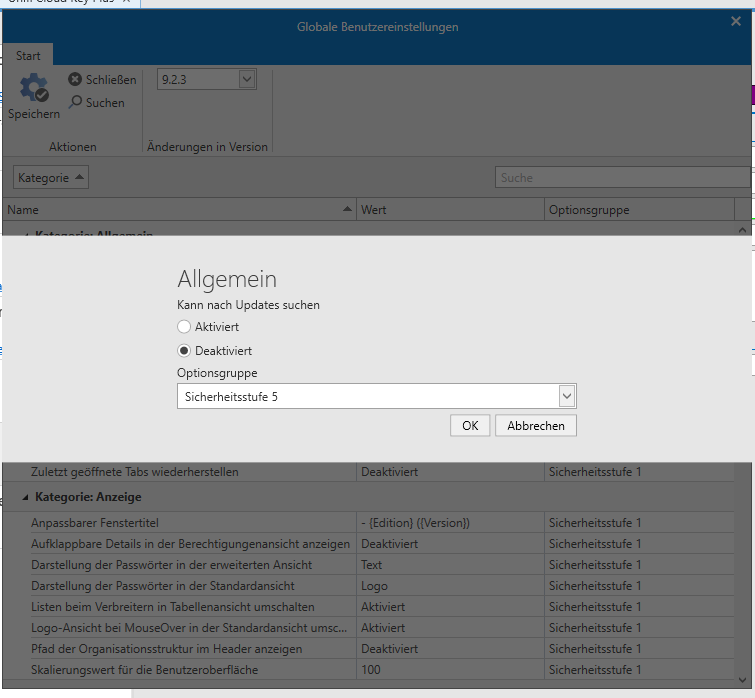This screenshot has width=755, height=698.
Task: Select the Deaktiviert radio button
Action: click(x=183, y=351)
